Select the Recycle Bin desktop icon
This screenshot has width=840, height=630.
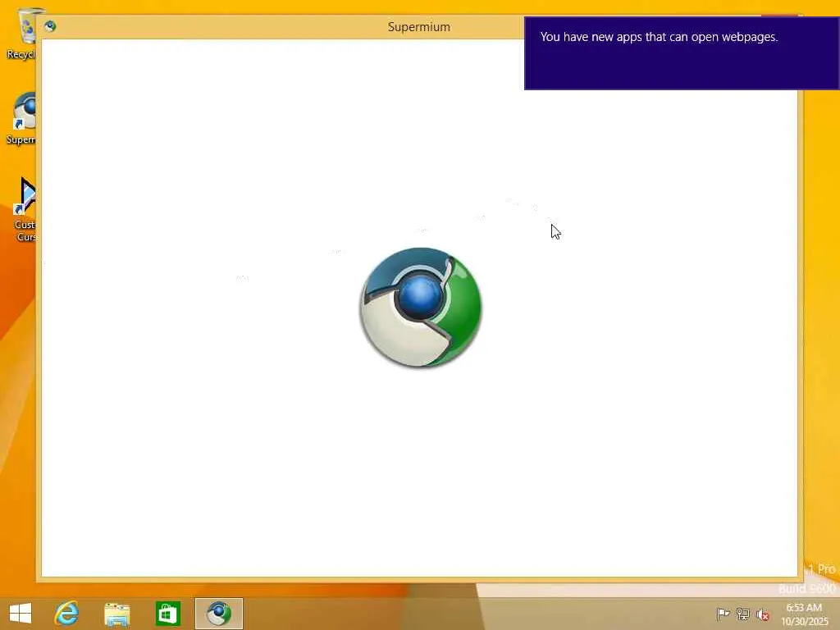(21, 34)
